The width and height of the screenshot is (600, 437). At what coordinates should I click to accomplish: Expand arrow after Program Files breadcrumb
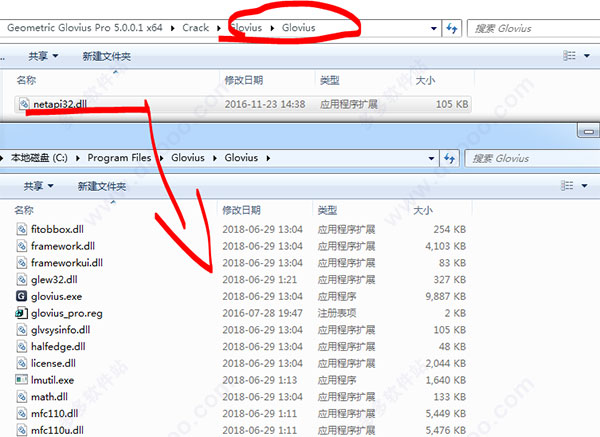[161, 158]
